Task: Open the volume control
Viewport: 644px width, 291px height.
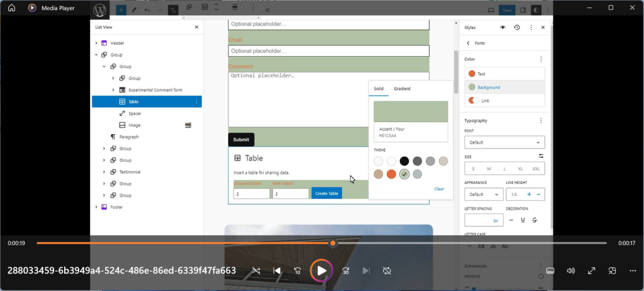Action: pos(570,271)
